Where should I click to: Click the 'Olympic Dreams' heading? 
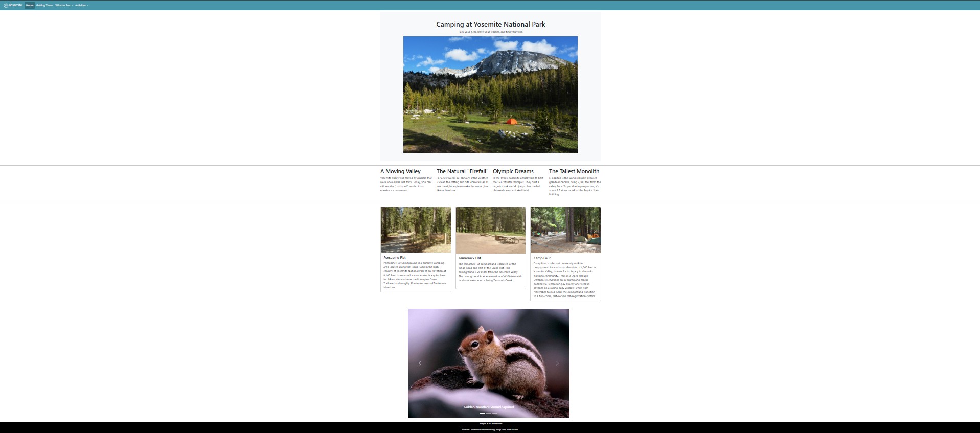pos(513,171)
